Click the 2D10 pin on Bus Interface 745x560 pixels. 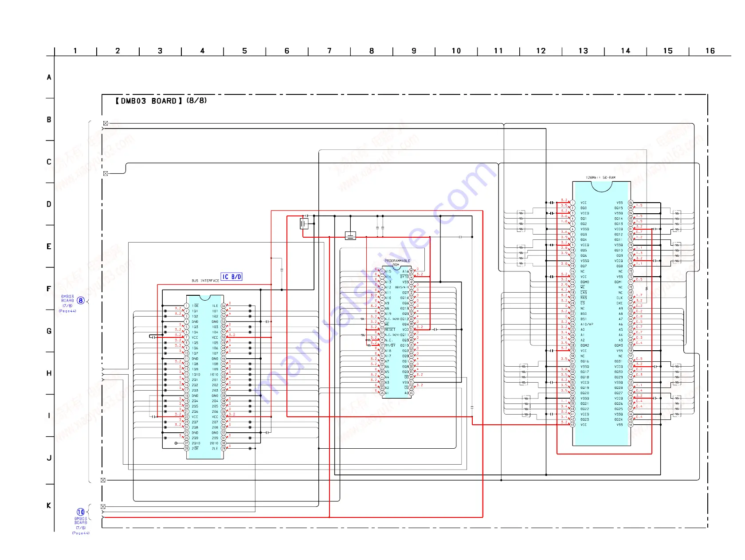coord(214,443)
